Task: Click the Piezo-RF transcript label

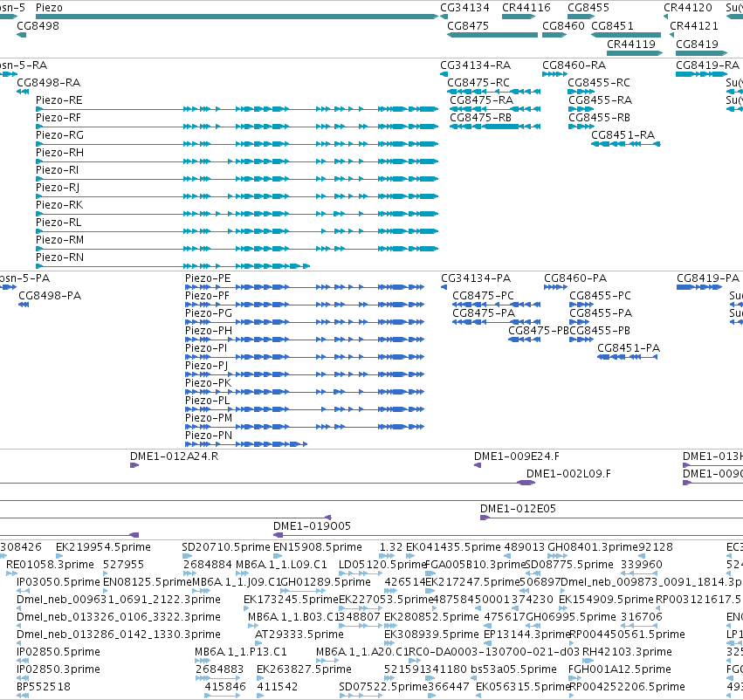Action: pyautogui.click(x=58, y=118)
